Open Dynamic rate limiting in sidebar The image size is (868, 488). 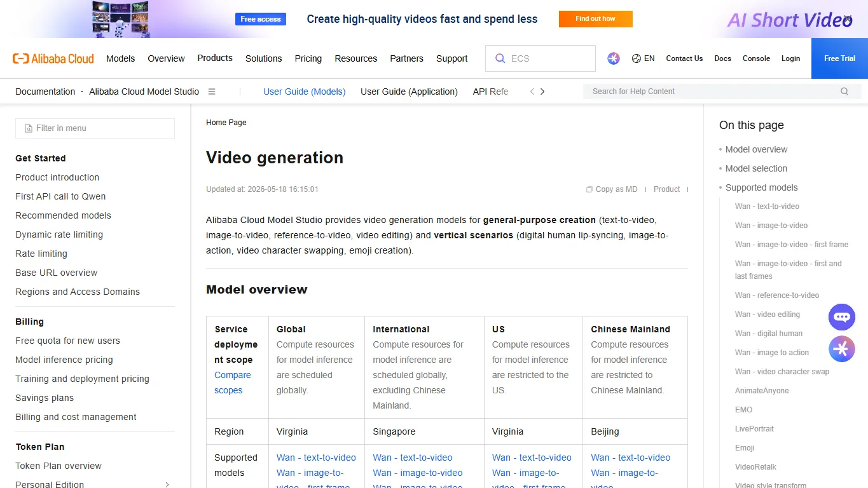click(x=59, y=234)
